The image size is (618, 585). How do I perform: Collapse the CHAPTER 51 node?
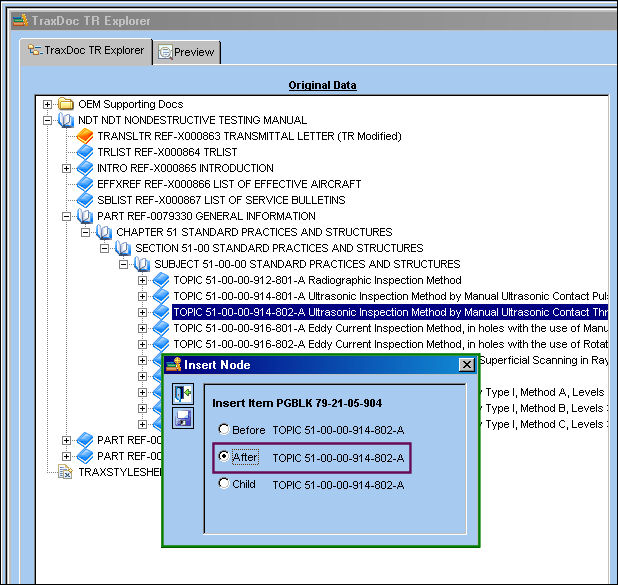tap(85, 233)
